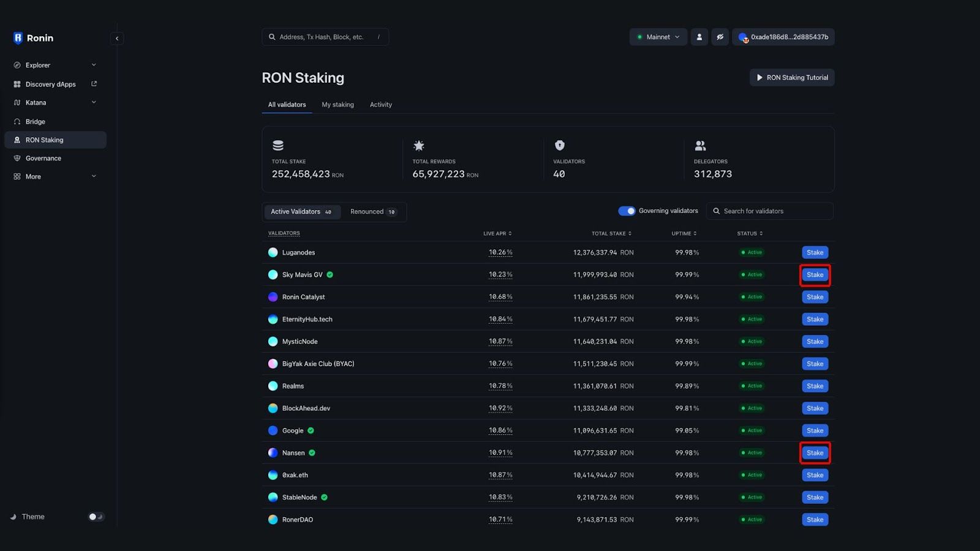980x551 pixels.
Task: Click the Luganodes validator avatar
Action: coord(273,252)
